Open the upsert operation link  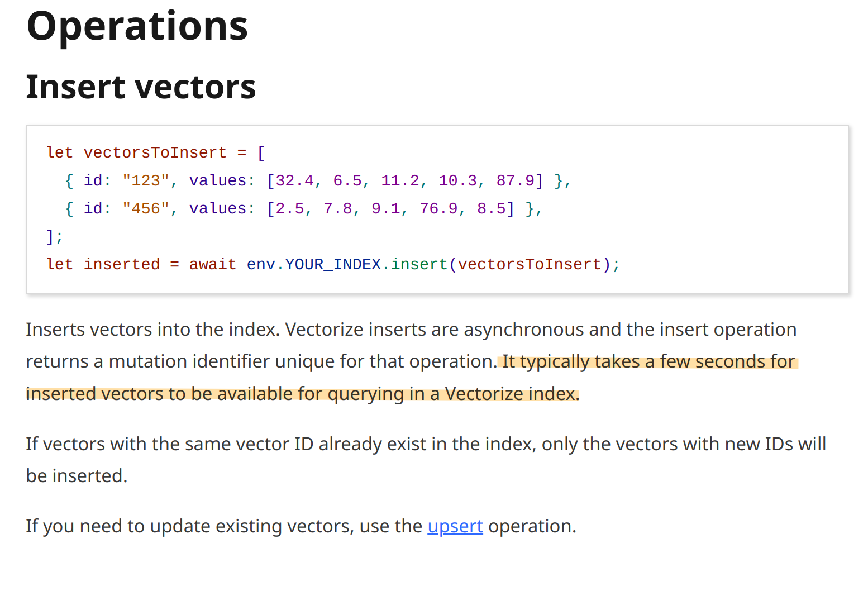[x=455, y=526]
